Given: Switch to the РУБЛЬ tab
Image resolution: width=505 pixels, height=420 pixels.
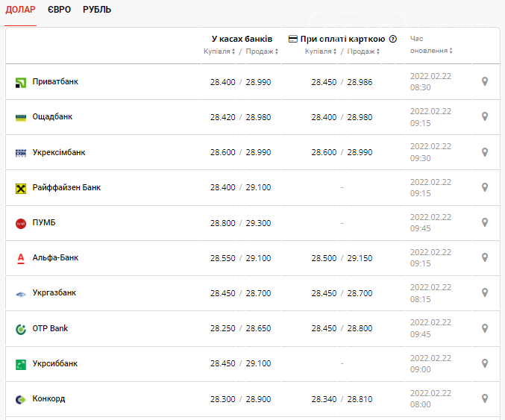Looking at the screenshot, I should [x=97, y=10].
